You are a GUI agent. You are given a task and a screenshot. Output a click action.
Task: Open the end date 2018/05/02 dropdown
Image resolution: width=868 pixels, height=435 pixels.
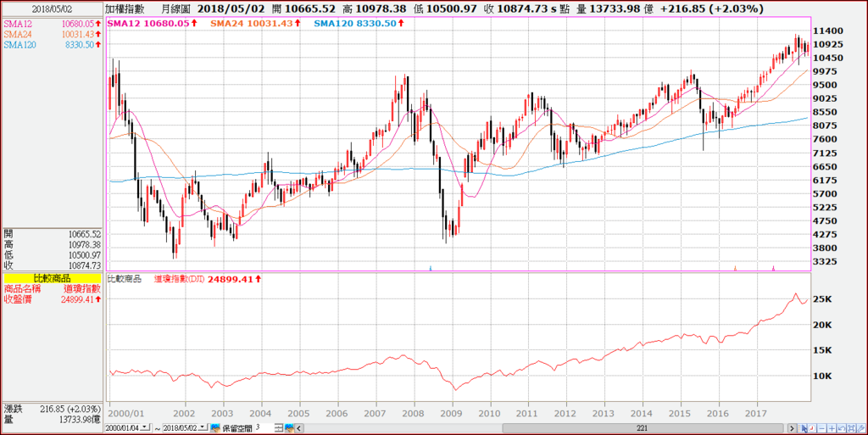point(203,427)
